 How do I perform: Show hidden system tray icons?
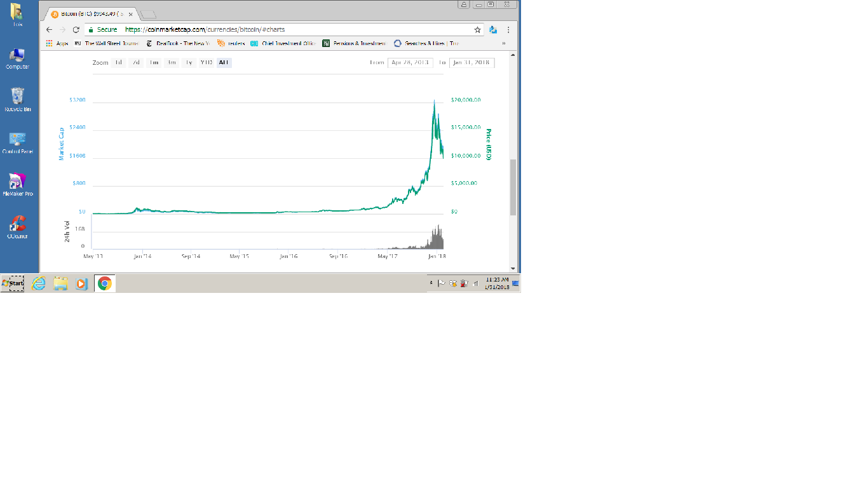point(431,283)
